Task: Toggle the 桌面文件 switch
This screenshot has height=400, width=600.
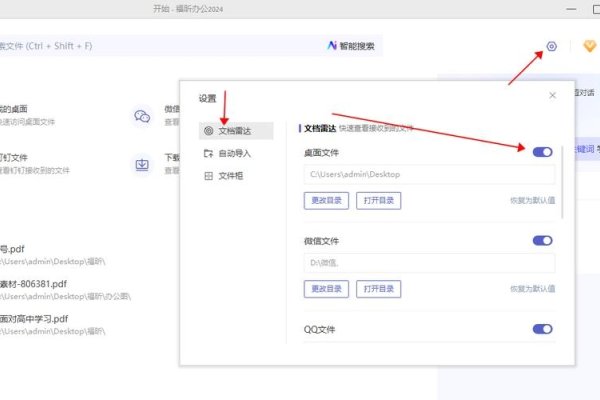Action: click(543, 152)
